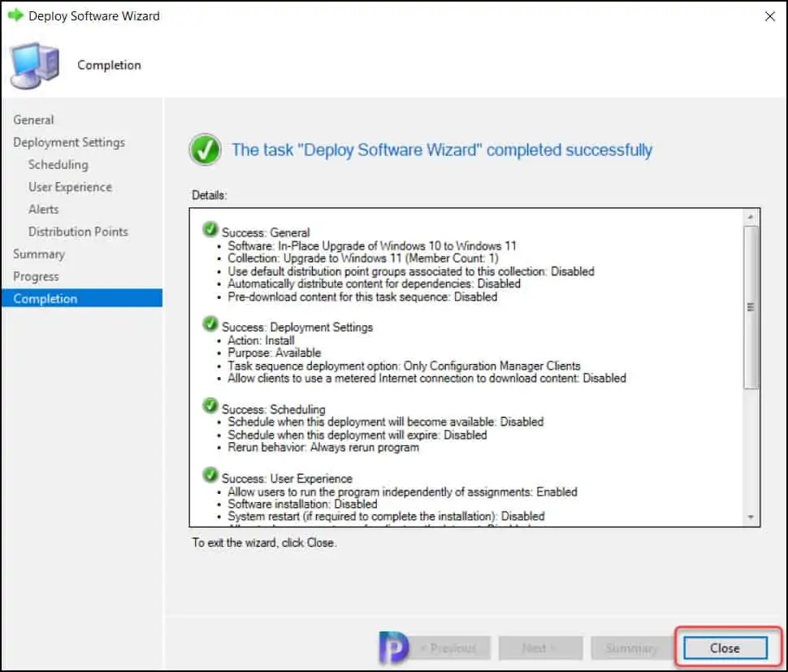The height and width of the screenshot is (672, 788).
Task: Click the green check beside Success: Deployment Settings
Action: [x=210, y=323]
